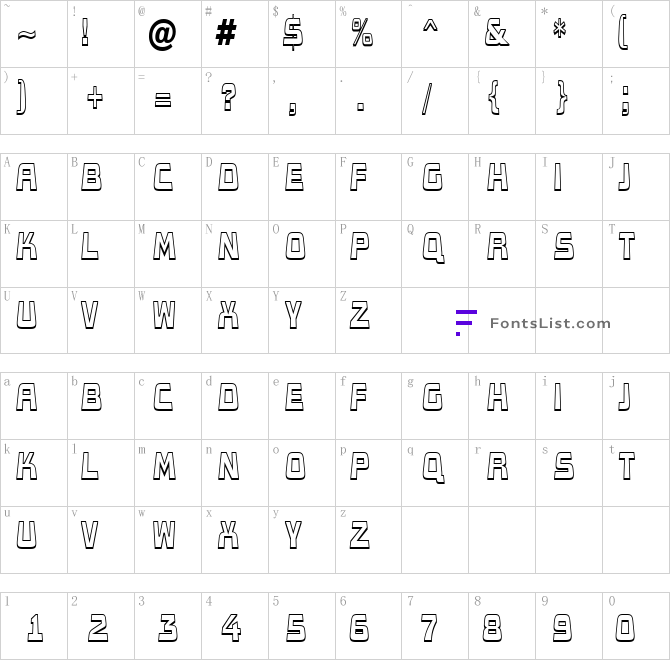Click the lowercase g glyph cell
670x660 pixels.
435,406
